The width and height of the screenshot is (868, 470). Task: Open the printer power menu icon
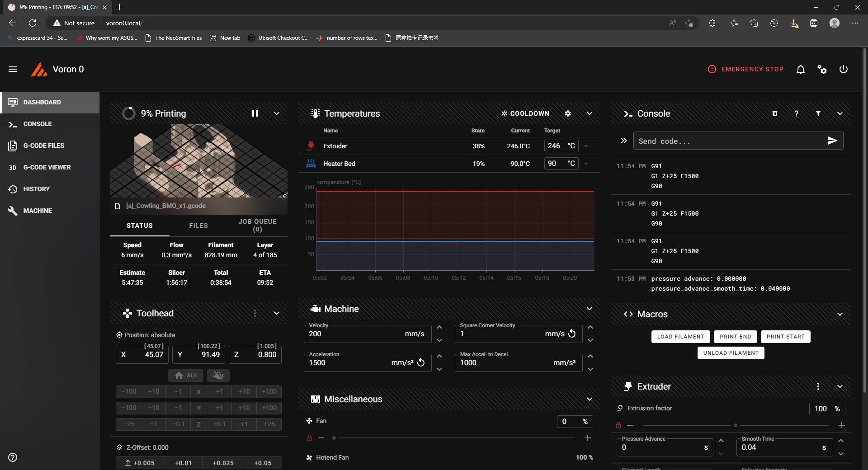(843, 69)
